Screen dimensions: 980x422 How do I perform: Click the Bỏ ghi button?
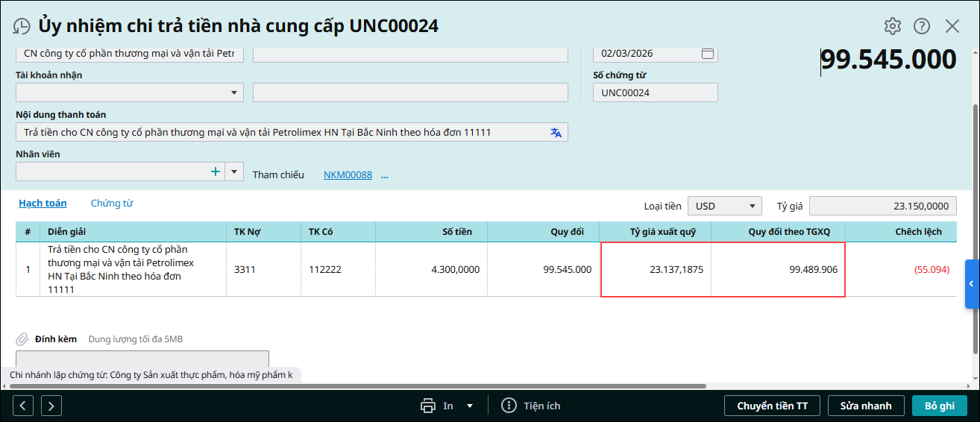click(x=939, y=406)
